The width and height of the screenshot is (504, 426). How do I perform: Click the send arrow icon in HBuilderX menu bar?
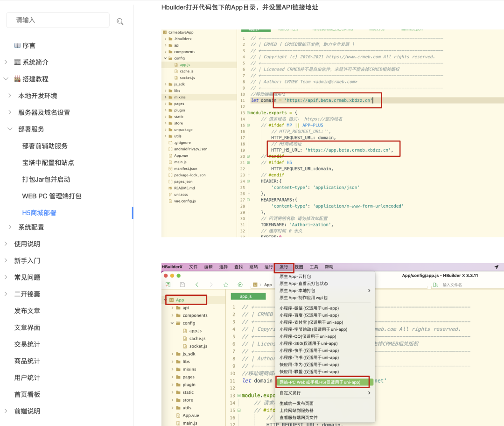point(497,266)
